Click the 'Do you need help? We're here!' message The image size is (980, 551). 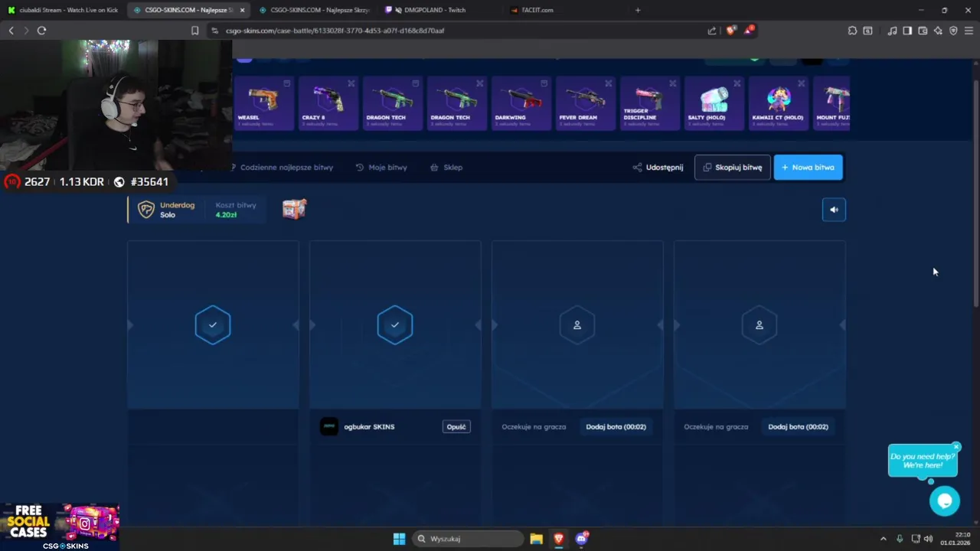point(923,461)
